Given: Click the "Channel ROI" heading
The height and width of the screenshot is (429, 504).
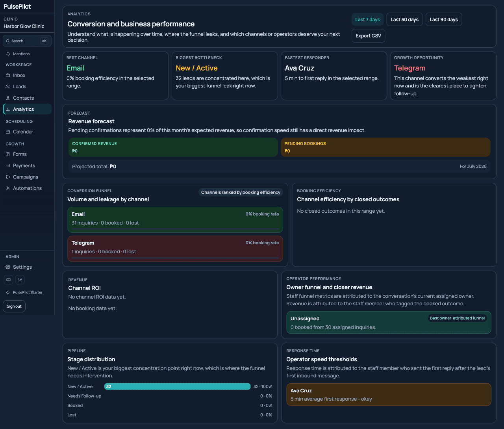Looking at the screenshot, I should 84,288.
